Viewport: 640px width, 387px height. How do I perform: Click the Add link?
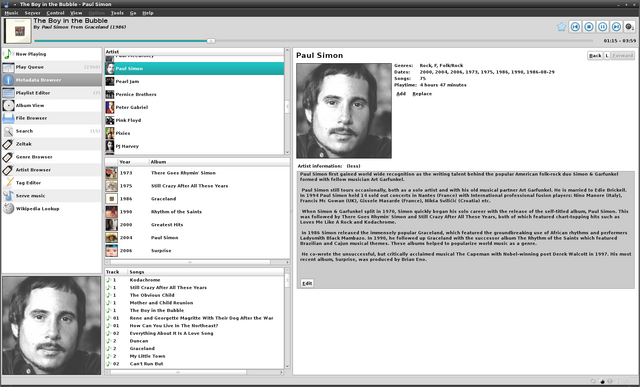(x=401, y=94)
